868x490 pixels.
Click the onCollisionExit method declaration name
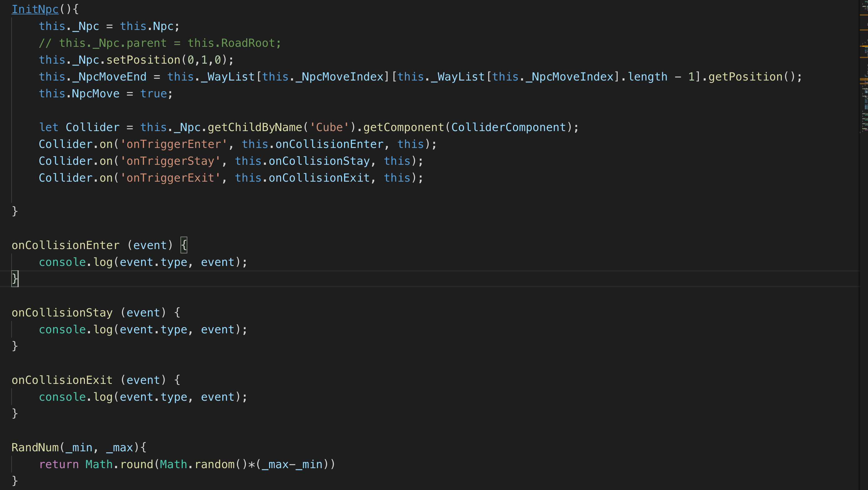tap(62, 380)
